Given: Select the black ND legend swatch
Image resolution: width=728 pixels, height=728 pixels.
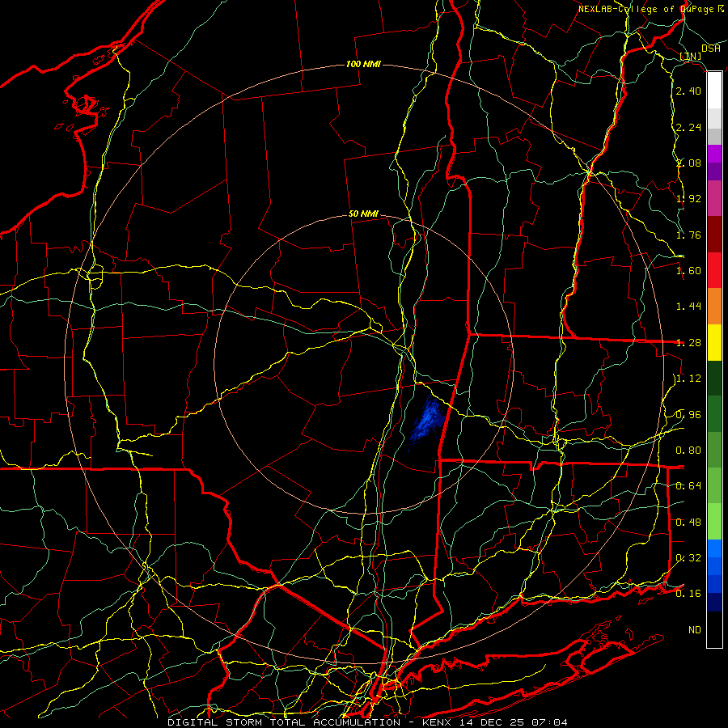Looking at the screenshot, I should [714, 629].
